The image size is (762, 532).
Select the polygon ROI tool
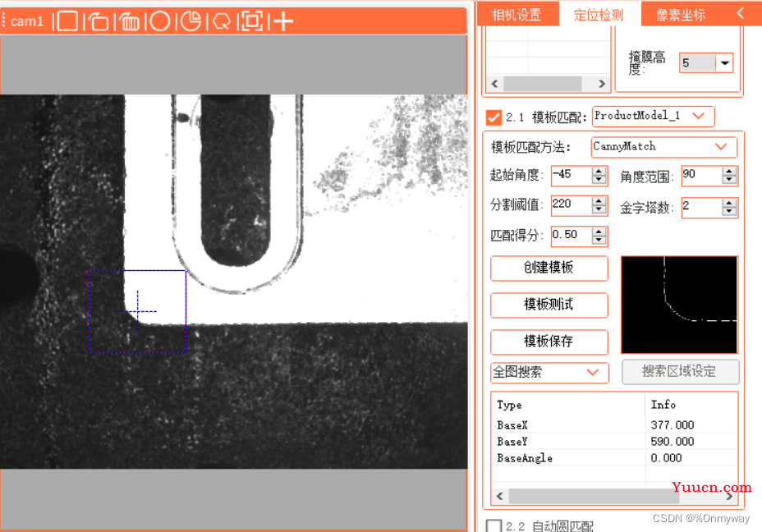(222, 21)
